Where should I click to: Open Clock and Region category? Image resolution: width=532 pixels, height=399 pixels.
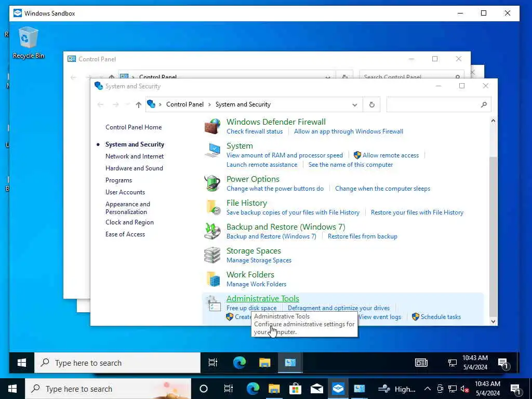click(129, 222)
